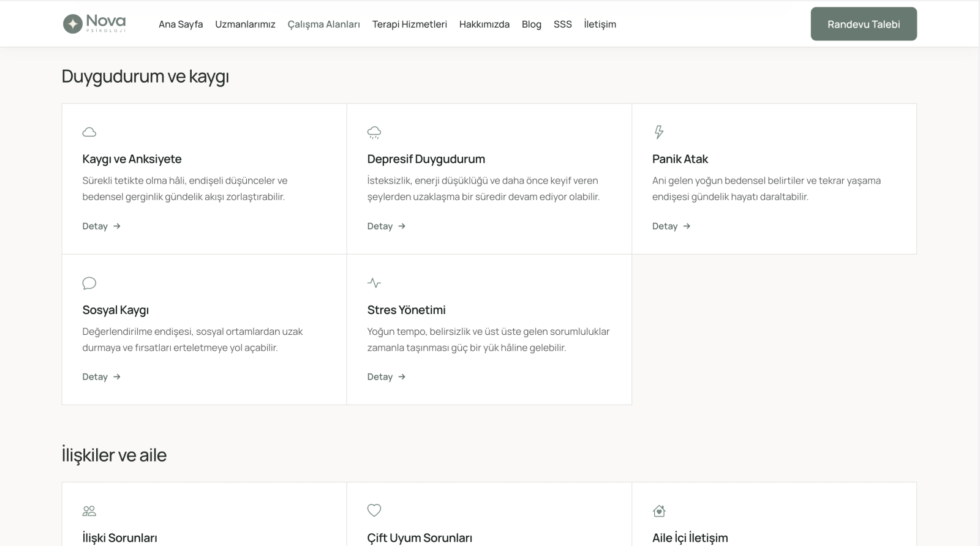Click the Çift Uyum Sorunları card title
The height and width of the screenshot is (546, 980).
[x=420, y=537]
